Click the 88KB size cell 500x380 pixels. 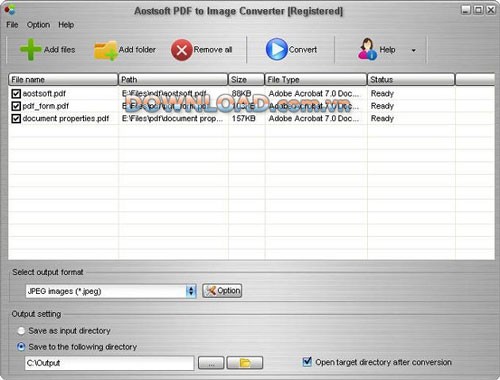[241, 93]
